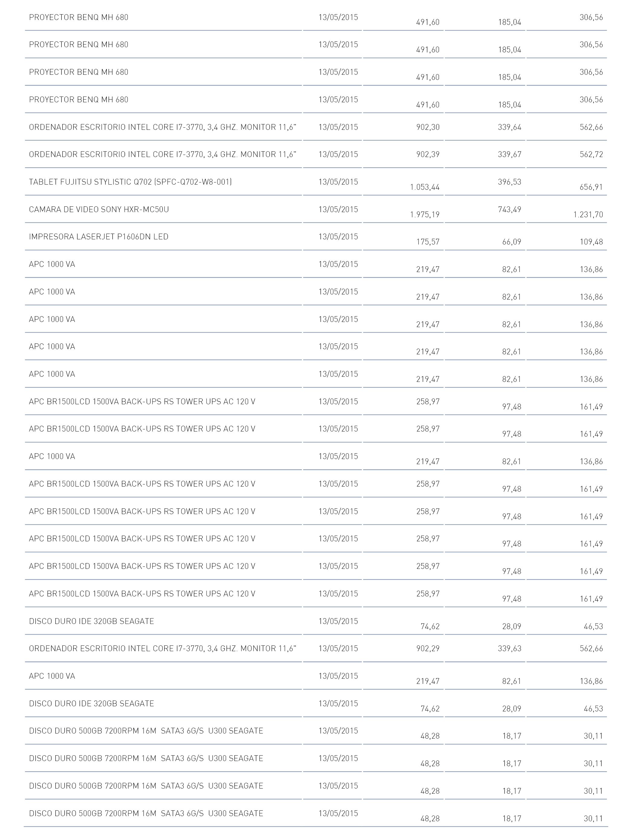Click the 902,39 value in the second ORDENADOR row

(x=428, y=154)
